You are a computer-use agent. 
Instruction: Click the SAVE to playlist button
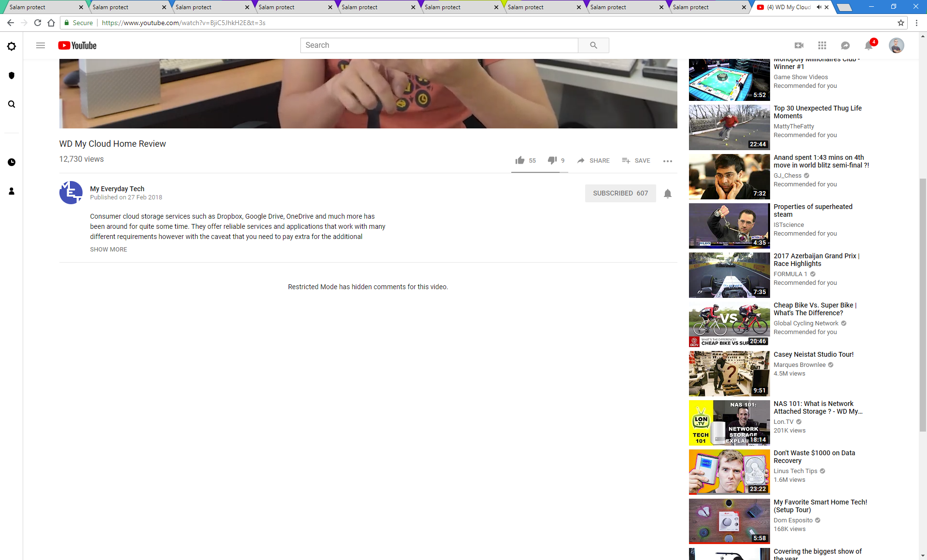(x=636, y=161)
